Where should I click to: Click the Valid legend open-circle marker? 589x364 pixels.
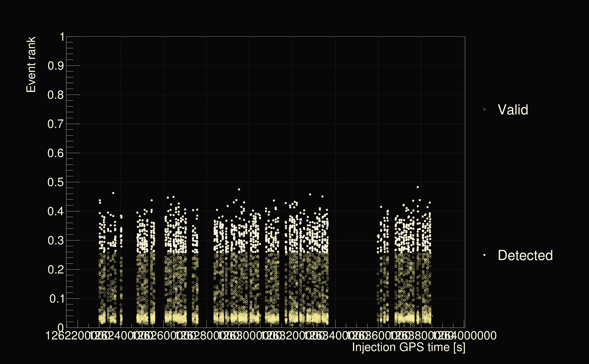tap(484, 109)
